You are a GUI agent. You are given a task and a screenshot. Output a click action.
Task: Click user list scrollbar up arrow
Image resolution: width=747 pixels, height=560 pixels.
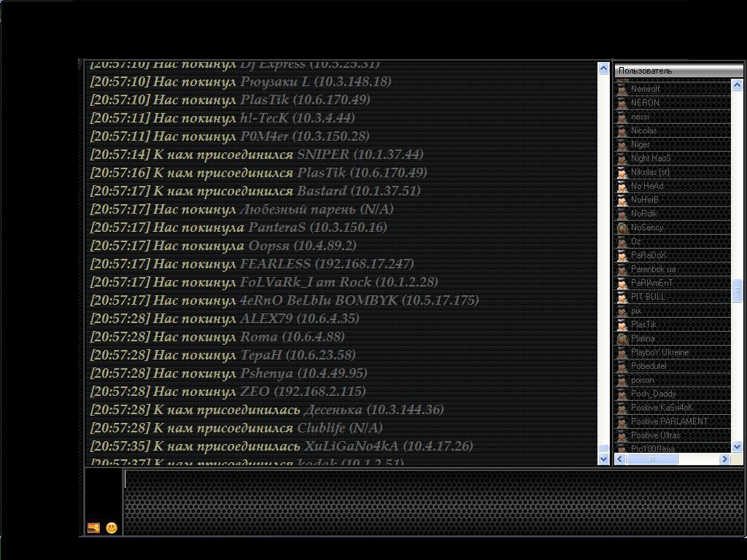[737, 85]
